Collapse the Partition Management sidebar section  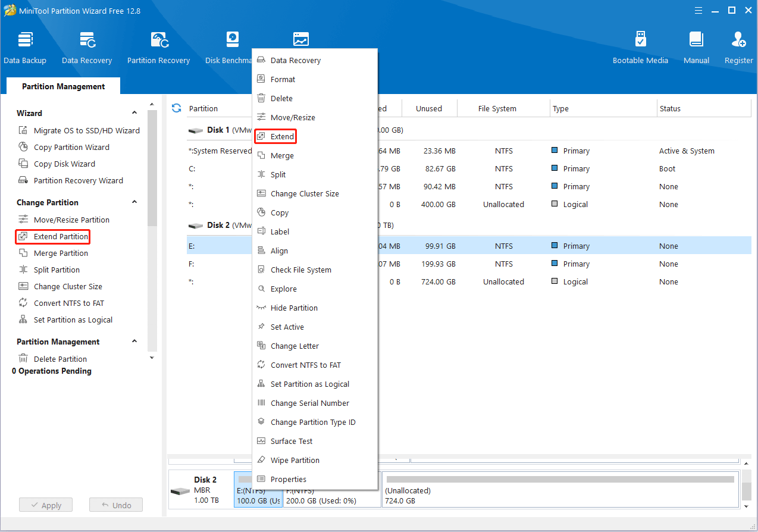pos(134,342)
